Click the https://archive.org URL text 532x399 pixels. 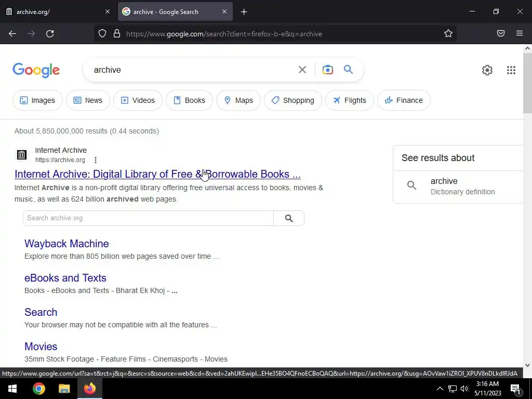[x=60, y=160]
